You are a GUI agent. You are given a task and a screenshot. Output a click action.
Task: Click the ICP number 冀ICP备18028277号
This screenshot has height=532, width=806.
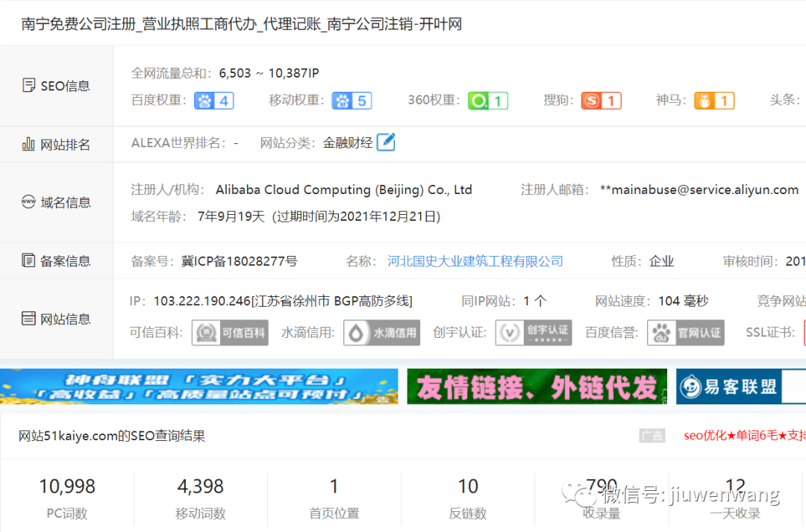(239, 261)
